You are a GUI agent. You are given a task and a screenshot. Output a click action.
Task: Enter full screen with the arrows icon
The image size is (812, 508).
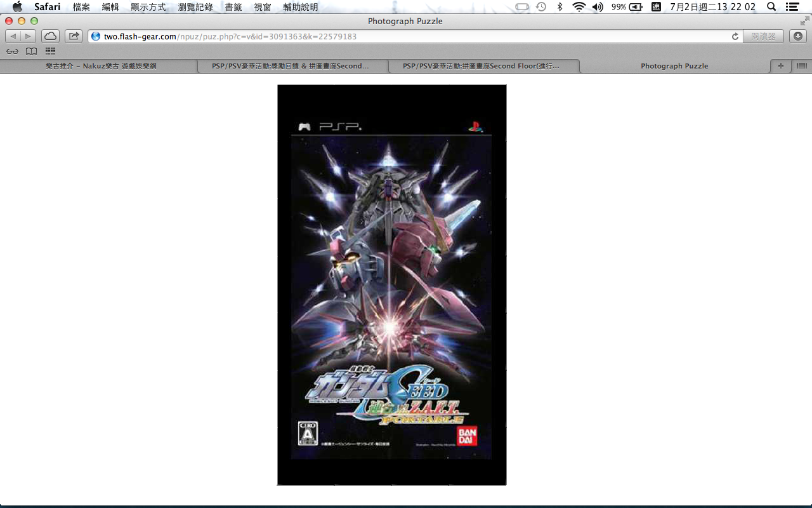tap(804, 21)
